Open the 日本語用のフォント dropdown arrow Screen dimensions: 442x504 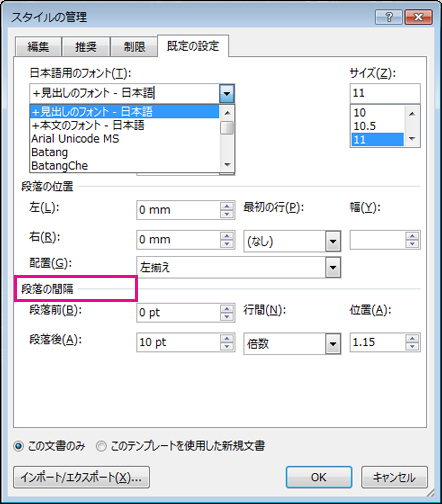pos(227,93)
